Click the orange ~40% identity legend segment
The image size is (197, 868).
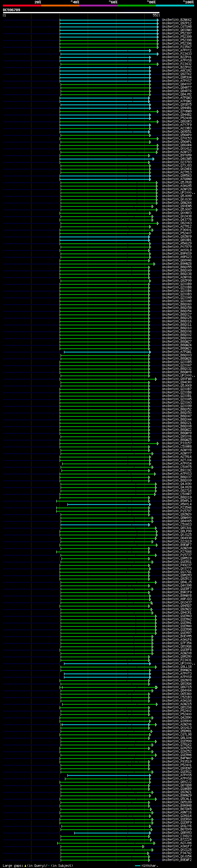(x=60, y=6)
